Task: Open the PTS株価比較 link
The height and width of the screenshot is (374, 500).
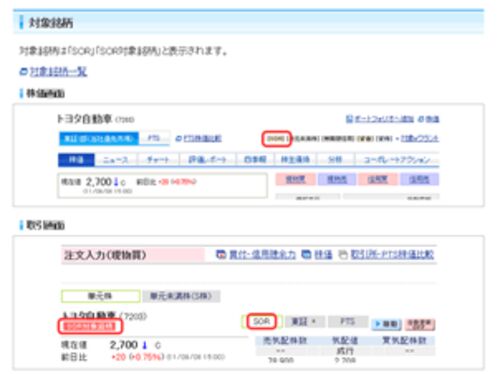Action: 202,138
